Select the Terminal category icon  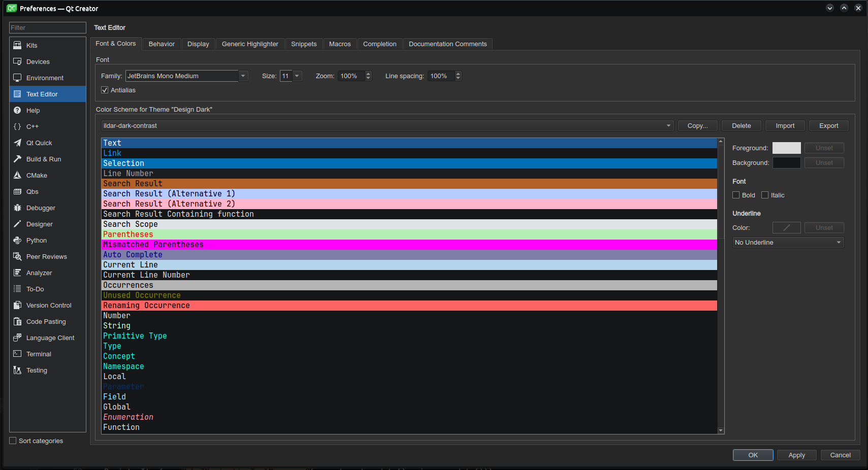click(17, 354)
